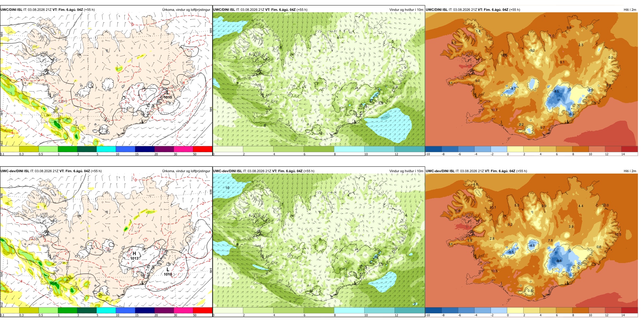Click the 11.6 temperature value on UWC-dev map
The width and height of the screenshot is (644, 322).
(457, 211)
